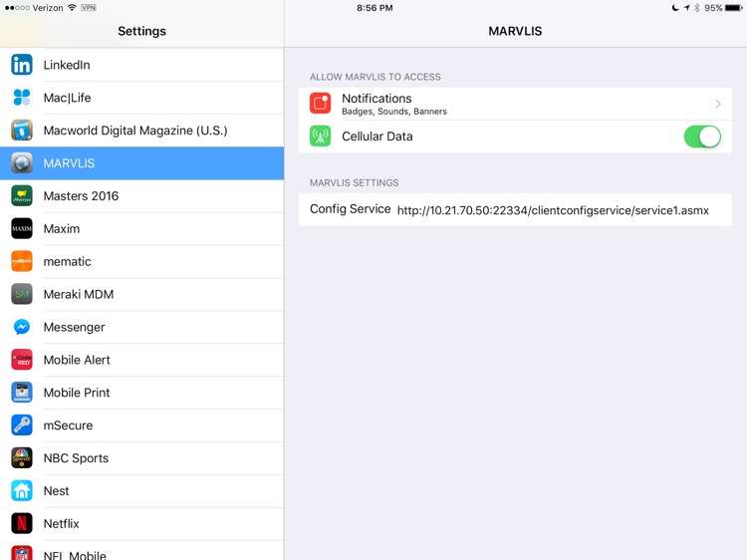Image resolution: width=747 pixels, height=560 pixels.
Task: Tap 'Badges, Sounds, Banners' subtitle
Action: tap(394, 112)
